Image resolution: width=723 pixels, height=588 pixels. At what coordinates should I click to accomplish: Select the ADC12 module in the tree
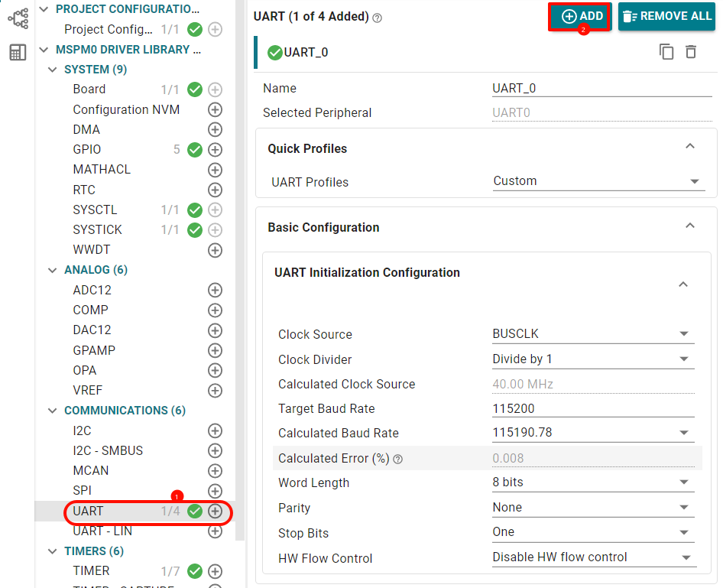click(92, 290)
